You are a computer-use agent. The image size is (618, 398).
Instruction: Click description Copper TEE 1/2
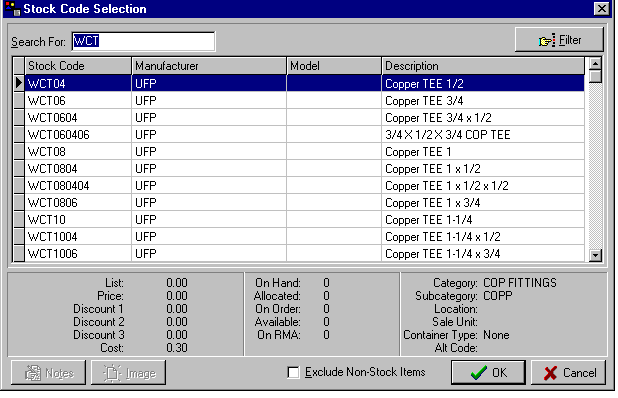click(x=424, y=84)
